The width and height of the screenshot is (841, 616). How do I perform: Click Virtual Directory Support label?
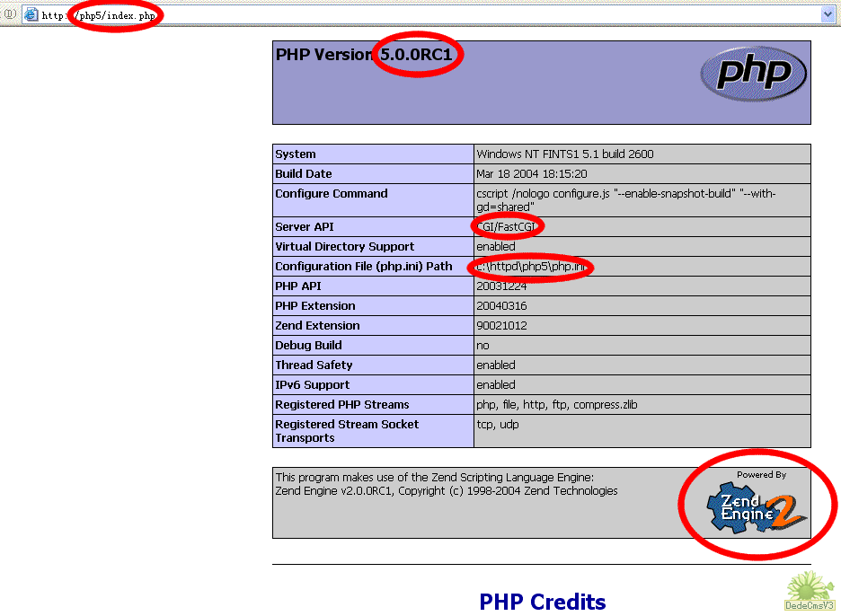pyautogui.click(x=345, y=247)
